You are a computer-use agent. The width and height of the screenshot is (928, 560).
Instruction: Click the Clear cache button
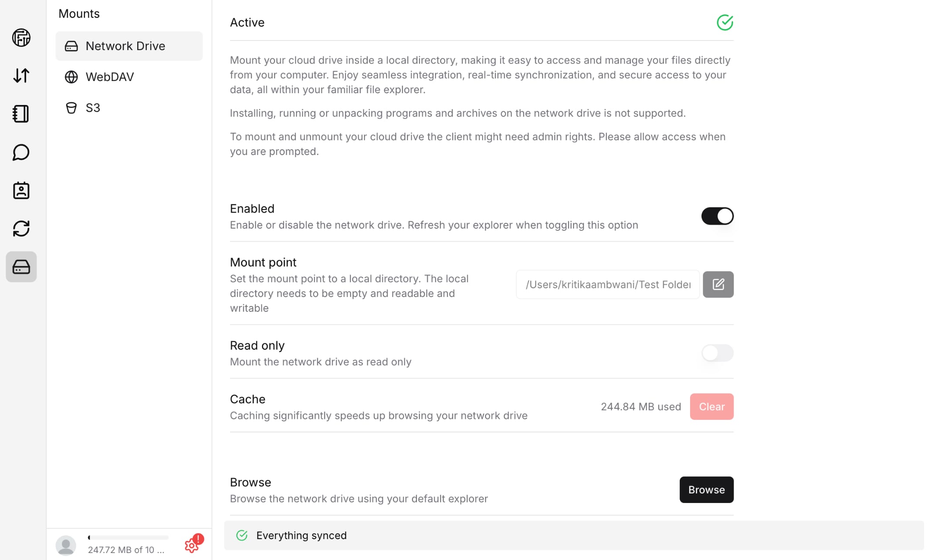[711, 407]
